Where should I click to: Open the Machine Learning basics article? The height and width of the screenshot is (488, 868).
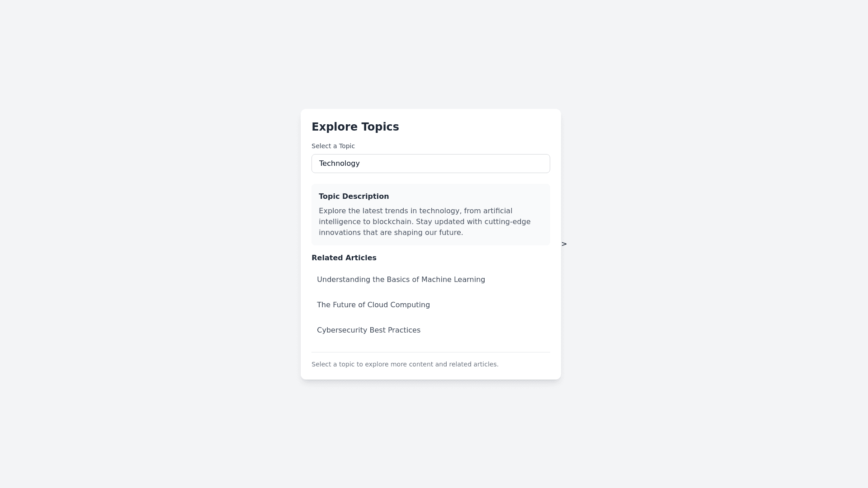coord(401,280)
